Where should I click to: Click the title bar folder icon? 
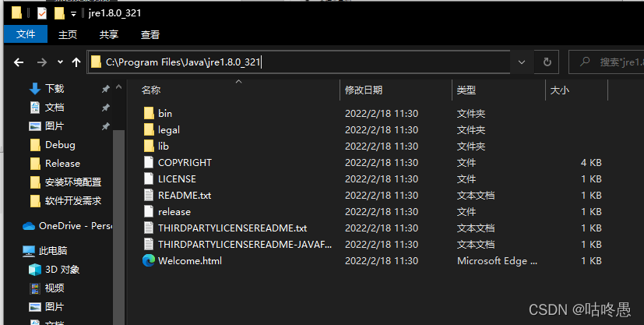coord(16,13)
